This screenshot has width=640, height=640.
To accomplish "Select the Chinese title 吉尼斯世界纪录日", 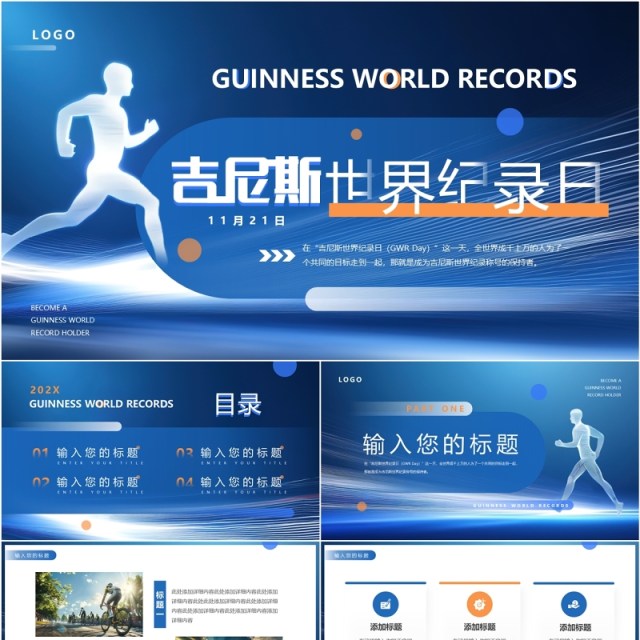I will [386, 186].
